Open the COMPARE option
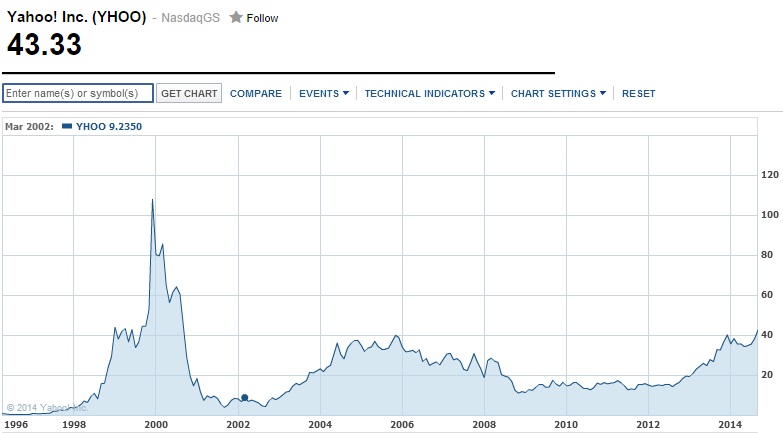This screenshot has width=783, height=433. 256,93
